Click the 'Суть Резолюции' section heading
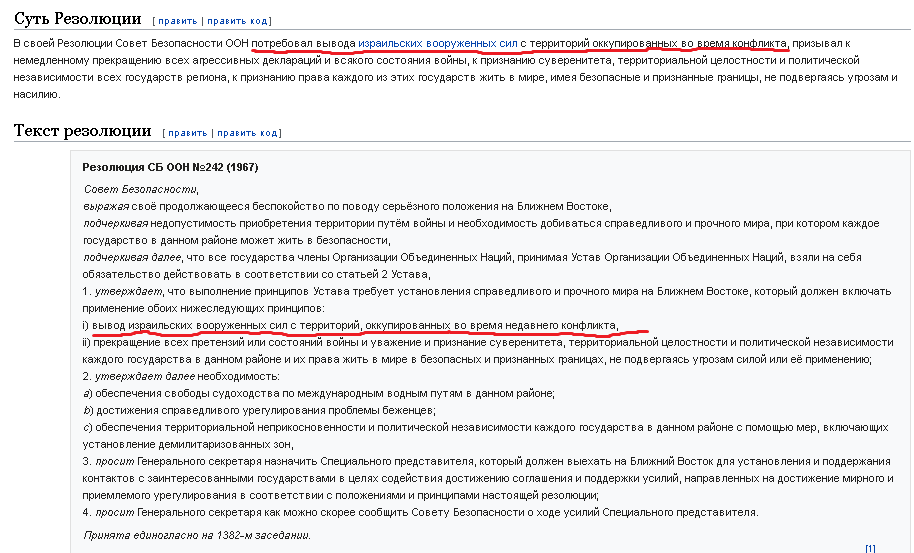Viewport: 914px width, 553px height. (78, 19)
